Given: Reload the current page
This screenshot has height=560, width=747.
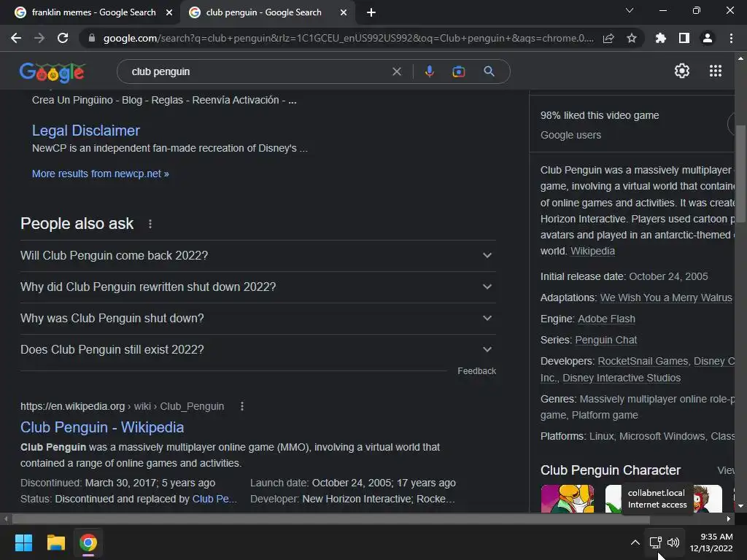Looking at the screenshot, I should (x=63, y=38).
